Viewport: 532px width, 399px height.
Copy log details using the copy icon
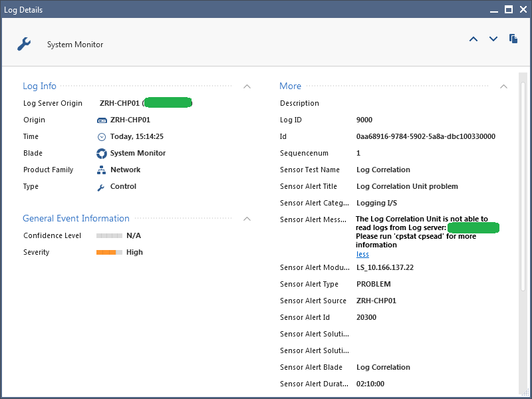tap(513, 39)
